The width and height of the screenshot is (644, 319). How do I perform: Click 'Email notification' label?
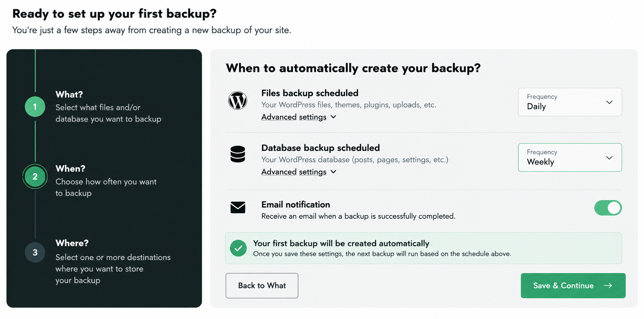pos(296,204)
